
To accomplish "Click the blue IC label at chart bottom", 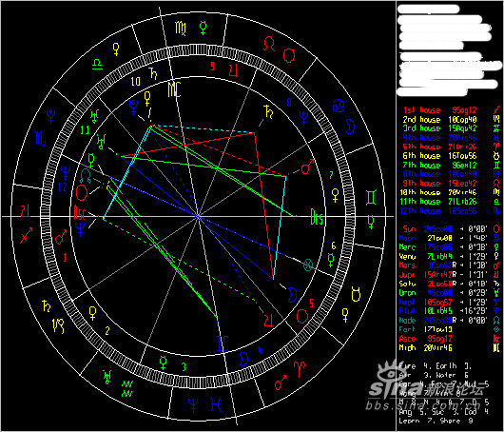I will (223, 344).
